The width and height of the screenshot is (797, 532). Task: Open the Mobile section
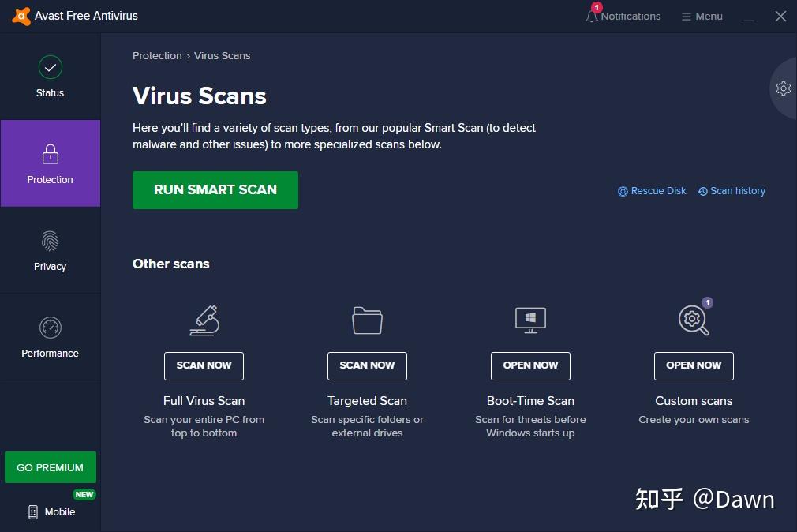click(x=51, y=512)
